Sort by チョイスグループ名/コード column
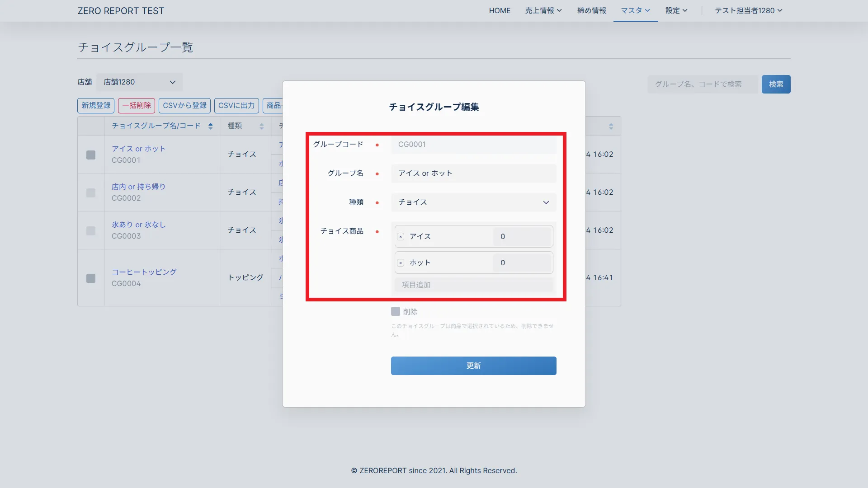868x488 pixels. tap(210, 126)
